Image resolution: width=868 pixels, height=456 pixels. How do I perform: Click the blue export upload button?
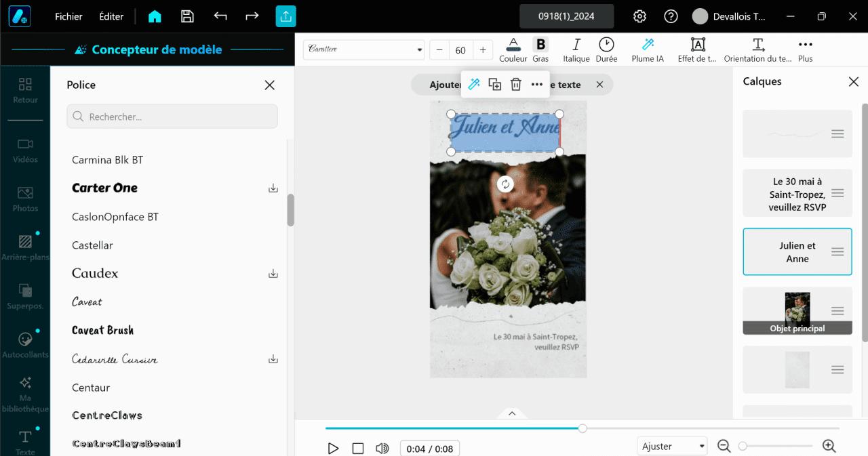285,16
